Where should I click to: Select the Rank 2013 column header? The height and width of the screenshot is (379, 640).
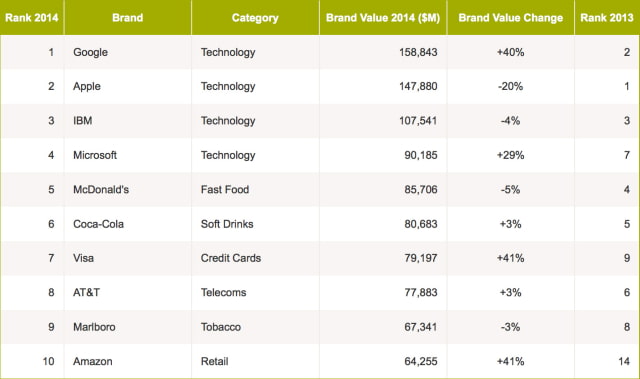[x=607, y=18]
